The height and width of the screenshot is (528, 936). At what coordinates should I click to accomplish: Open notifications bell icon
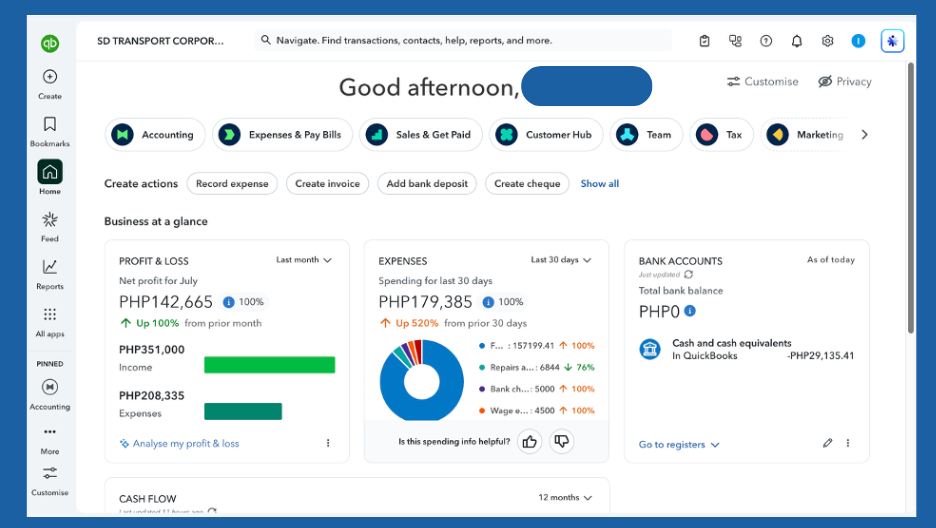coord(797,41)
